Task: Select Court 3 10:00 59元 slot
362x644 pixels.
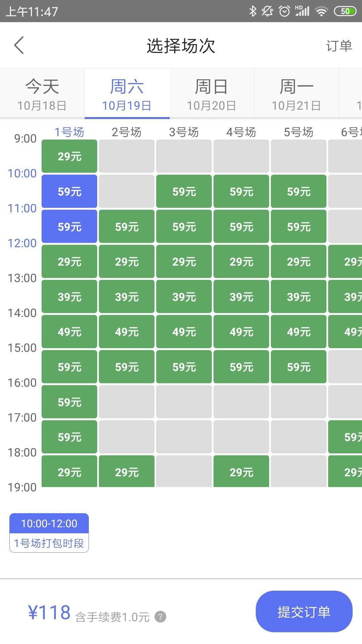Action: coord(184,192)
